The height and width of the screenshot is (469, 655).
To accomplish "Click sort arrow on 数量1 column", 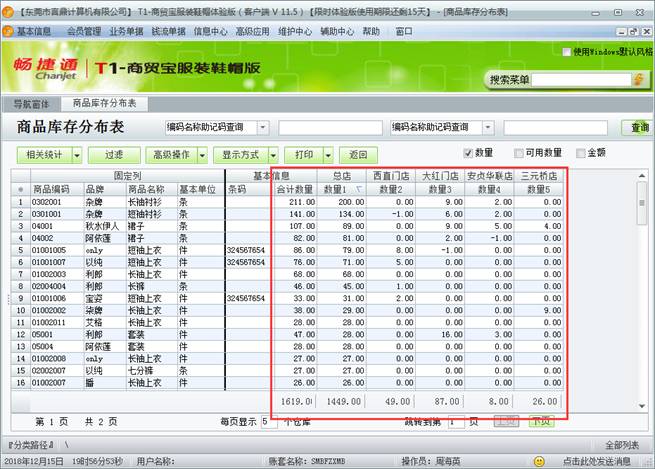I will (358, 189).
